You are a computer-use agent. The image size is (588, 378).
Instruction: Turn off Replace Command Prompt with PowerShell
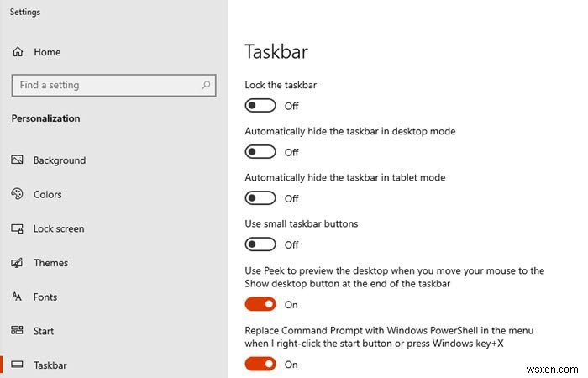260,364
